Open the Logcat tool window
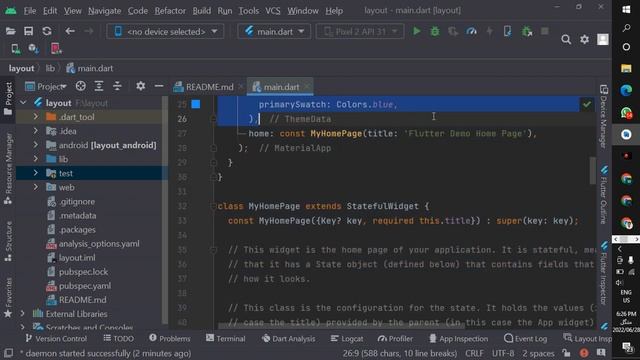The image size is (640, 360). click(347, 338)
